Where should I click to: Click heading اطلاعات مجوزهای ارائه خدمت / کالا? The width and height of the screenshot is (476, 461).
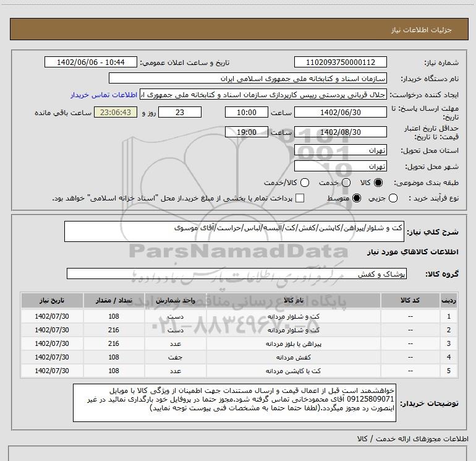pyautogui.click(x=412, y=439)
